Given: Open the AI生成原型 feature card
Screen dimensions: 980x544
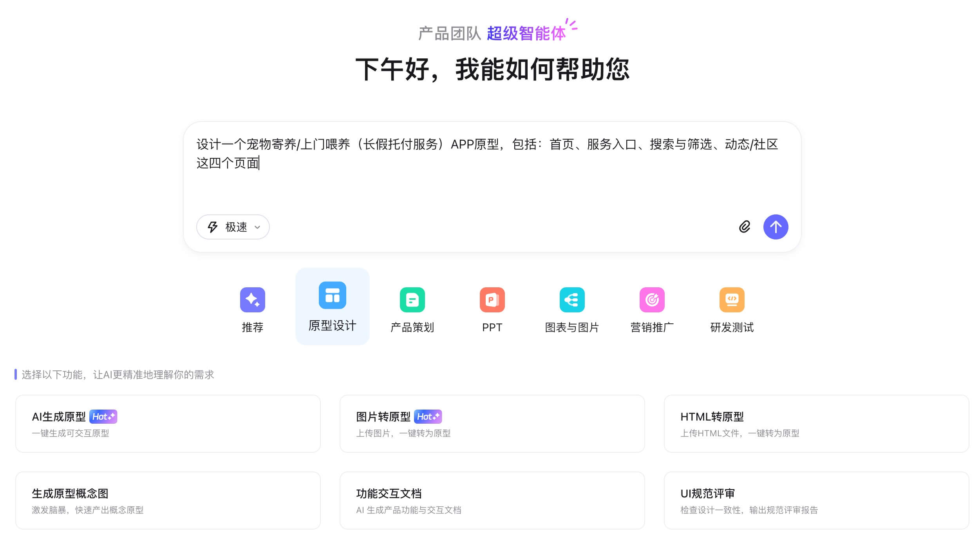Looking at the screenshot, I should 168,424.
